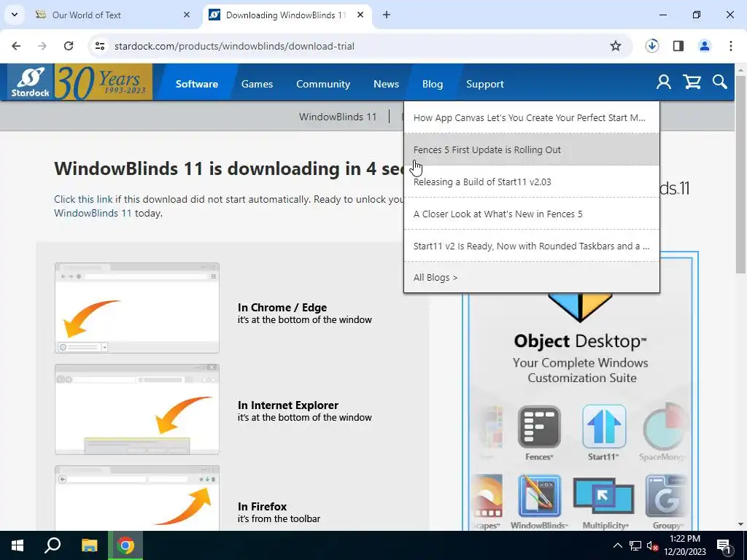747x560 pixels.
Task: Select the WindowBlinds 11 sub-navigation item
Action: pos(338,117)
